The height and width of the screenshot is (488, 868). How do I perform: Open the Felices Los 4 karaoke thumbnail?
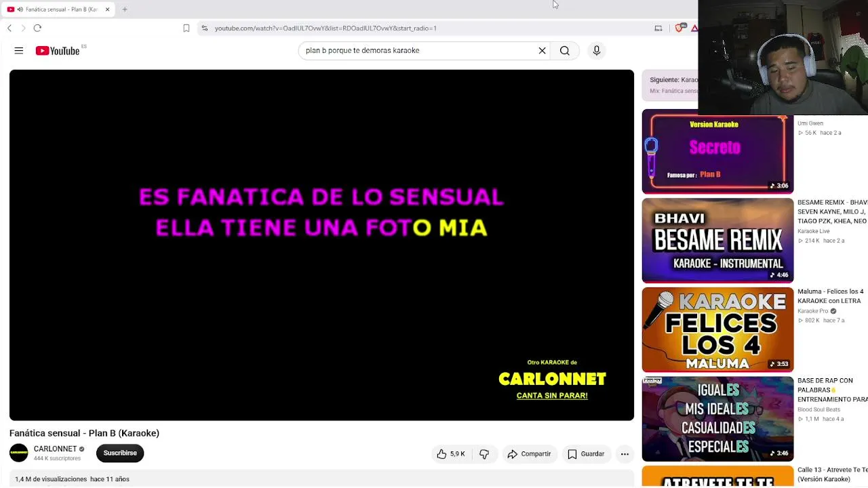717,330
